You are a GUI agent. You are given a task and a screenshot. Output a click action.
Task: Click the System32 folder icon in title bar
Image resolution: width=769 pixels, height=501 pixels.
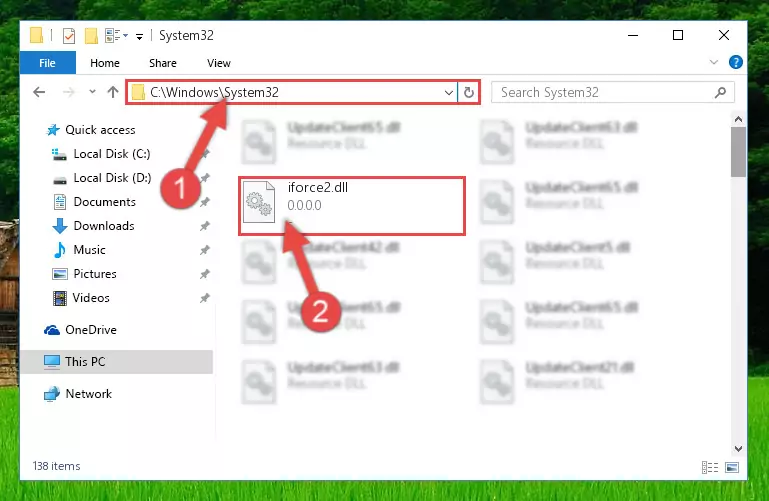[x=36, y=36]
